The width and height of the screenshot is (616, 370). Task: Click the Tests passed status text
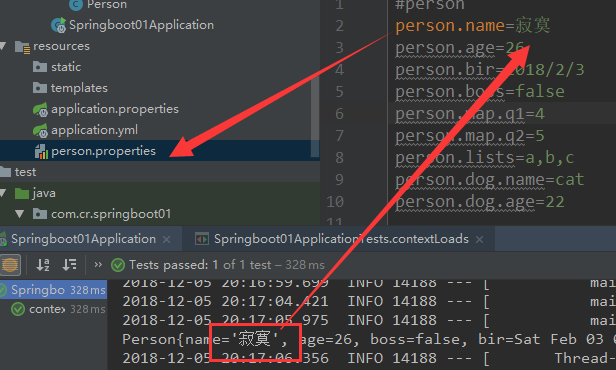(x=227, y=265)
